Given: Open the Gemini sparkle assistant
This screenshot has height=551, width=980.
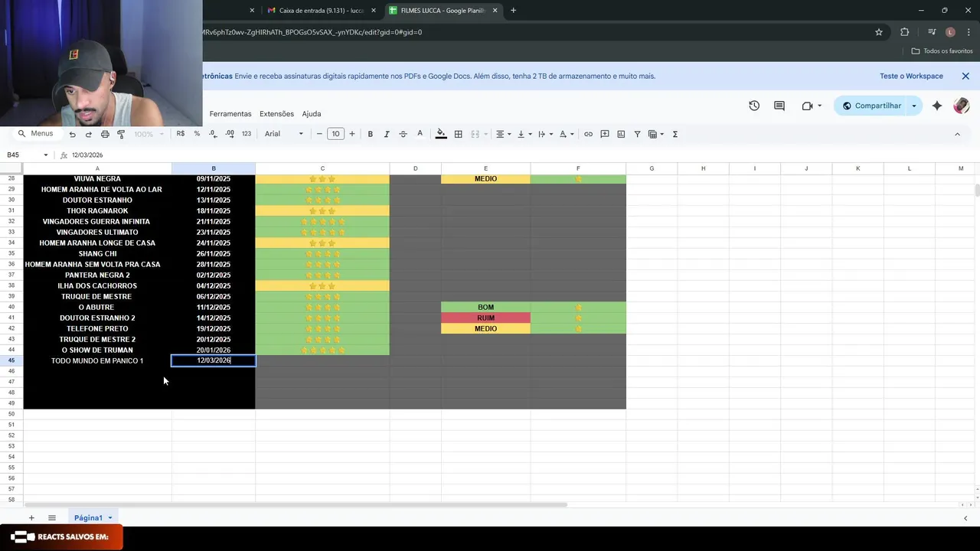Looking at the screenshot, I should [937, 106].
